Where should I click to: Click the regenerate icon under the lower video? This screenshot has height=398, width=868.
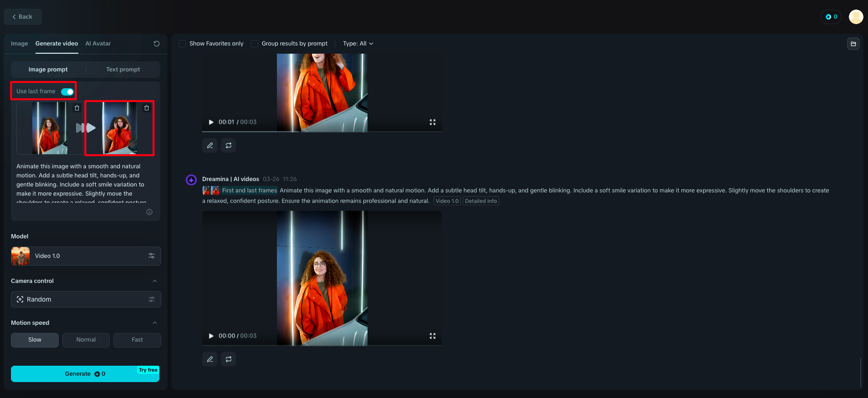point(229,359)
